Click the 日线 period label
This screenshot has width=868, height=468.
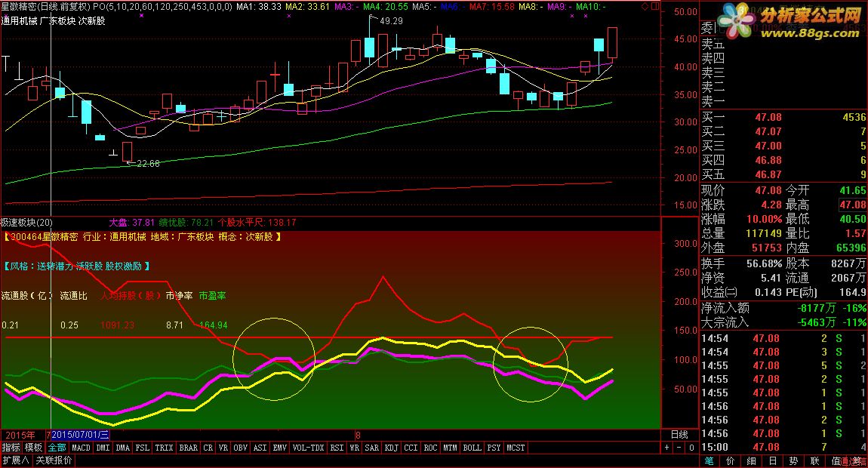[x=680, y=435]
